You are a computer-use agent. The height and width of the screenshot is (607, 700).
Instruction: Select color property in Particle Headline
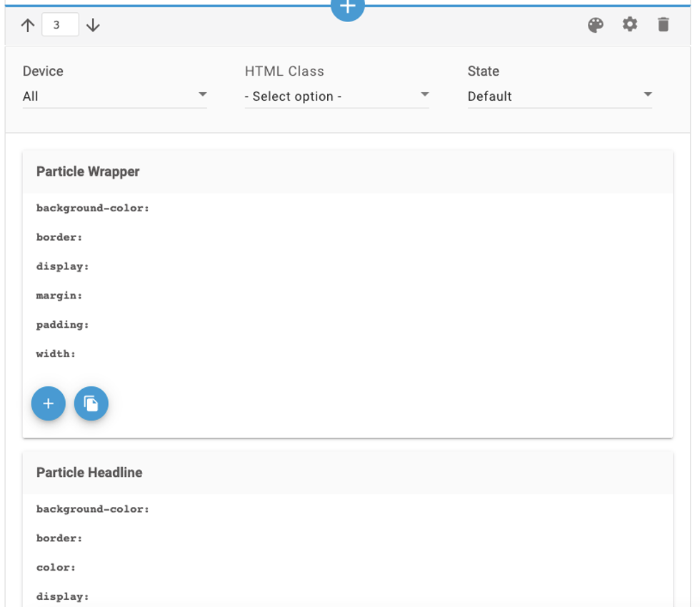pos(56,568)
